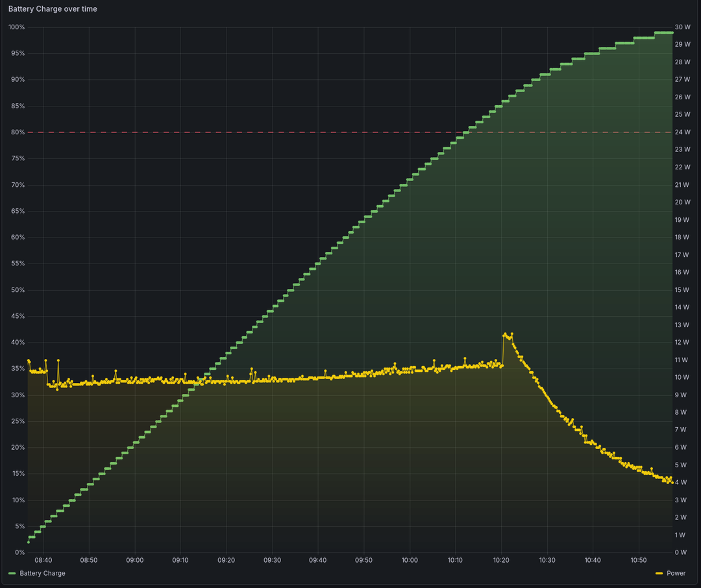
Task: Click the 80% label on left axis
Action: (18, 132)
